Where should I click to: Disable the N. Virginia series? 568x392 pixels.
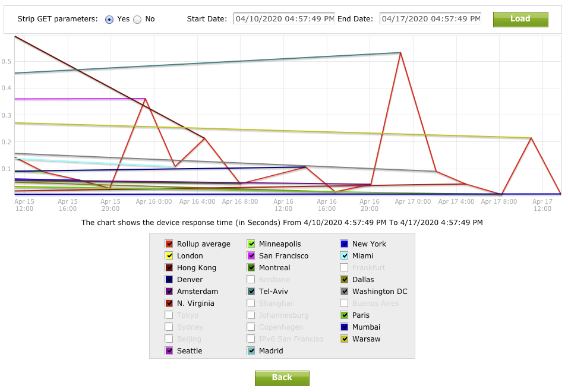[169, 304]
